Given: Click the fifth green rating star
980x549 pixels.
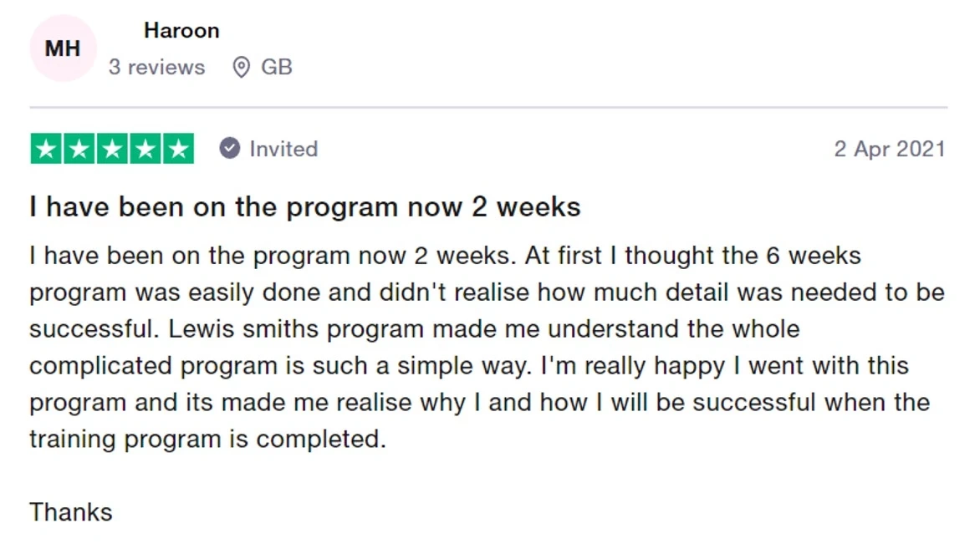Looking at the screenshot, I should (177, 149).
